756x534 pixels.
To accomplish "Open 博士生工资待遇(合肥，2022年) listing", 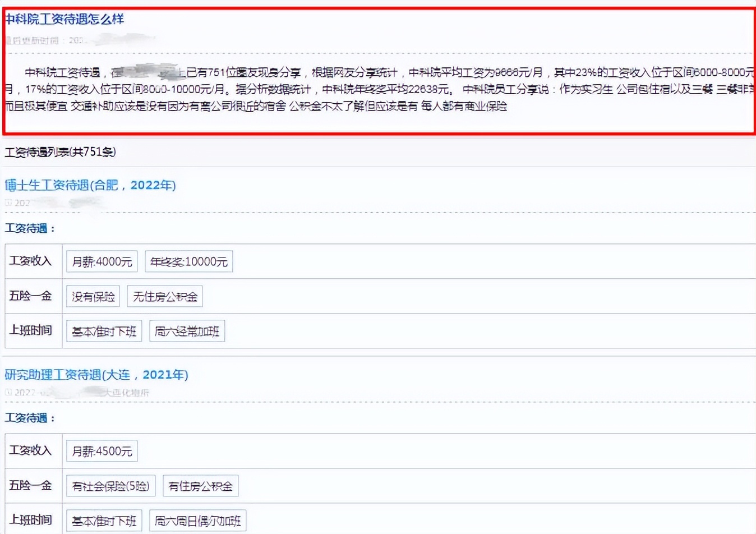I will (x=90, y=185).
